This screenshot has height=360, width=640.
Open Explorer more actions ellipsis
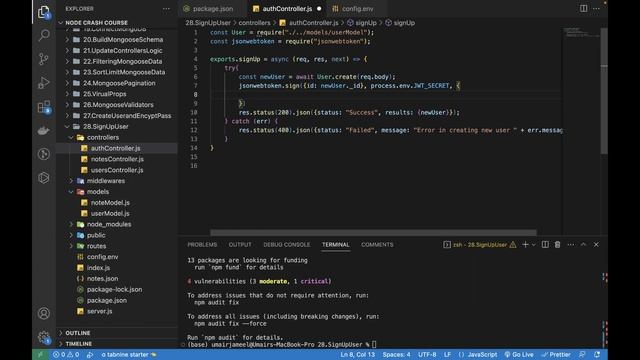[166, 9]
